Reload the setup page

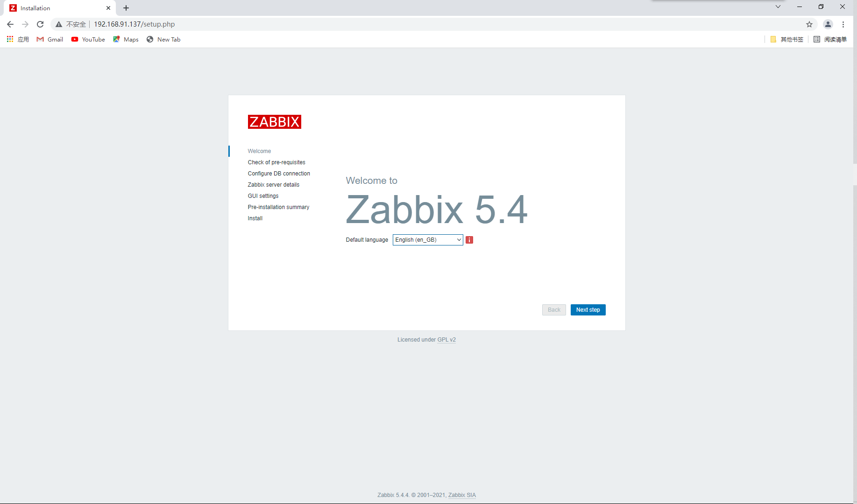[40, 24]
